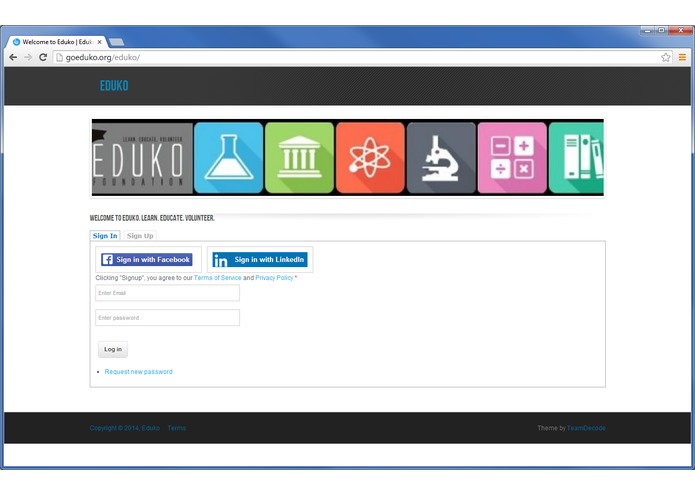
Task: Bookmark page with the star icon
Action: pos(665,57)
